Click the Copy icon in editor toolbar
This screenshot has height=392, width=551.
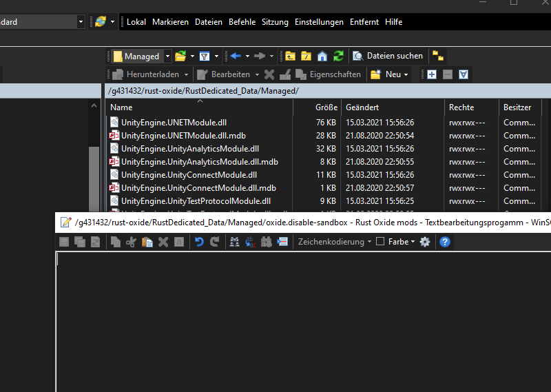(x=116, y=242)
